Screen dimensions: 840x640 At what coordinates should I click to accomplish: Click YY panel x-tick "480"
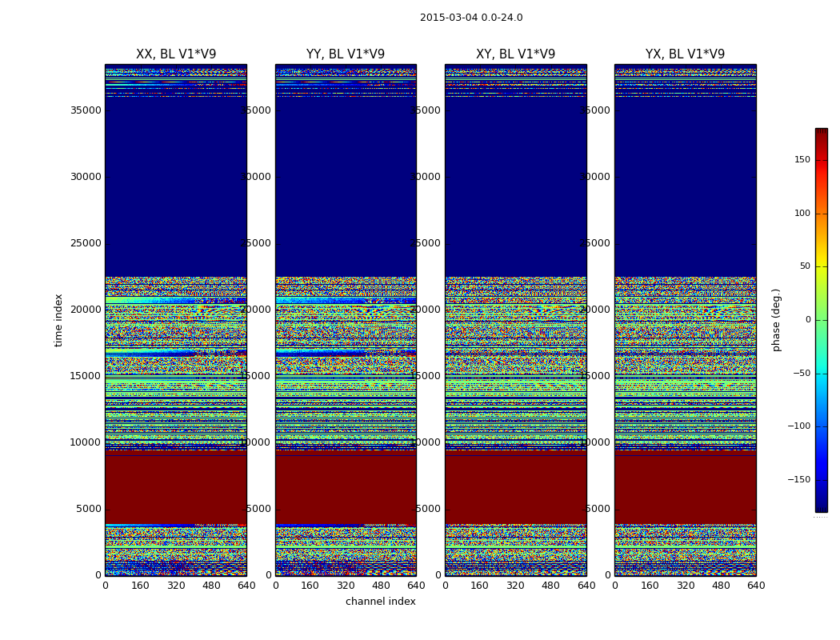point(381,586)
